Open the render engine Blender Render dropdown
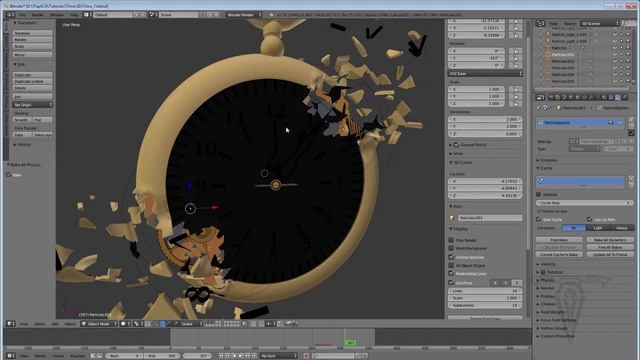The image size is (640, 360). 244,15
